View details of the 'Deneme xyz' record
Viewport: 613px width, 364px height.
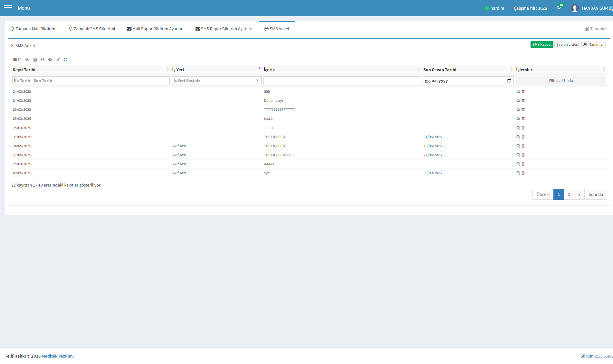pos(518,101)
